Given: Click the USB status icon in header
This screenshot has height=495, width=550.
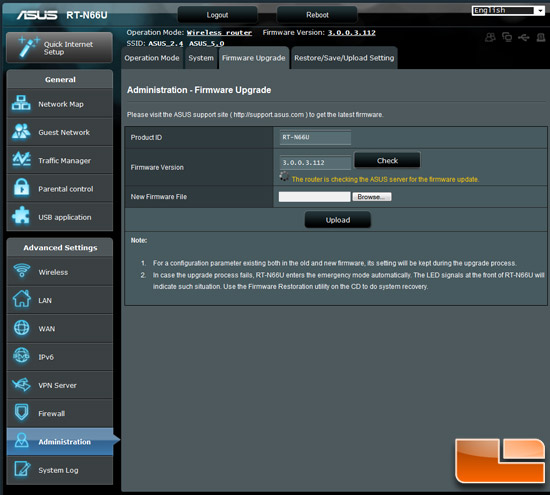Looking at the screenshot, I should [524, 37].
